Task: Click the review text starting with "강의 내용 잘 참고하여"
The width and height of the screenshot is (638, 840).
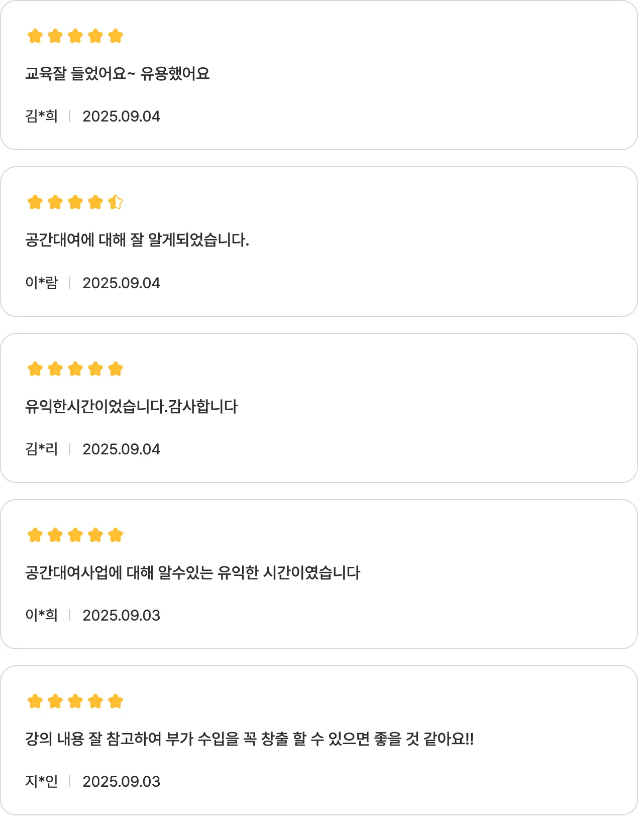Action: pyautogui.click(x=250, y=739)
